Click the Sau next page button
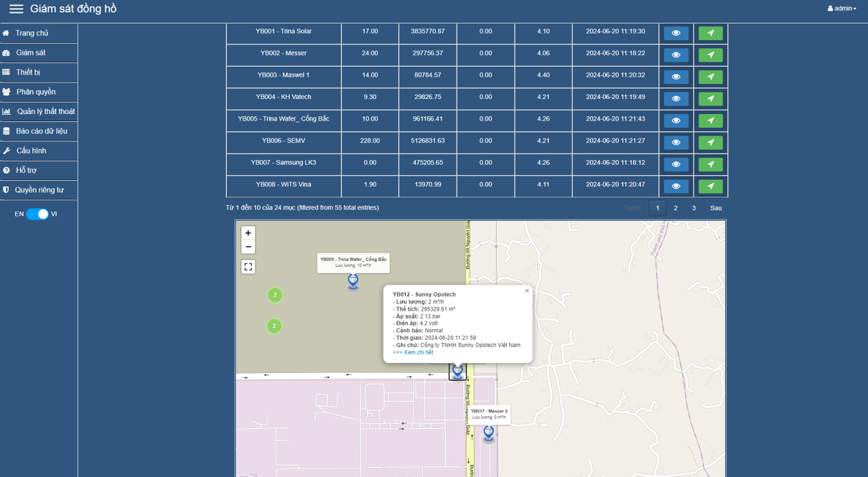 [715, 208]
